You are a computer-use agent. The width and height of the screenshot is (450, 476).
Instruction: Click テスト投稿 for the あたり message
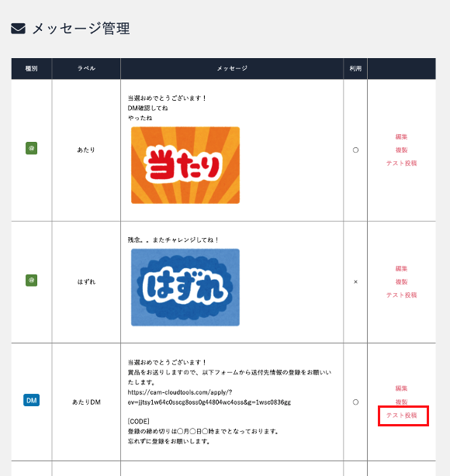click(401, 164)
